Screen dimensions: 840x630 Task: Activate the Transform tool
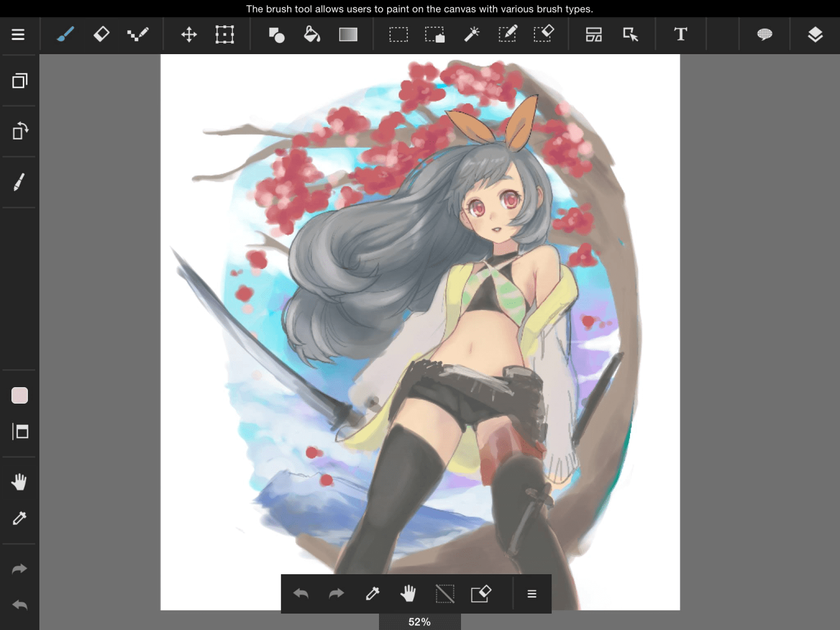(224, 34)
